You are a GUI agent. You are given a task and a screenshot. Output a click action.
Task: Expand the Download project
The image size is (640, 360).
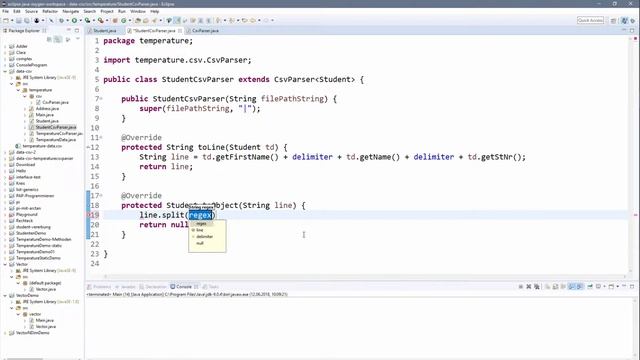[x=5, y=164]
